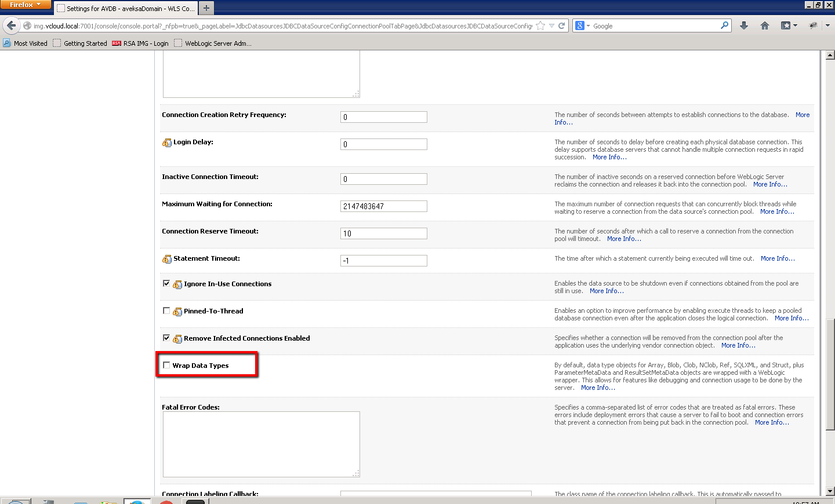Screen dimensions: 835x504
Task: Click the change icon beside Login Delay
Action: tap(166, 143)
